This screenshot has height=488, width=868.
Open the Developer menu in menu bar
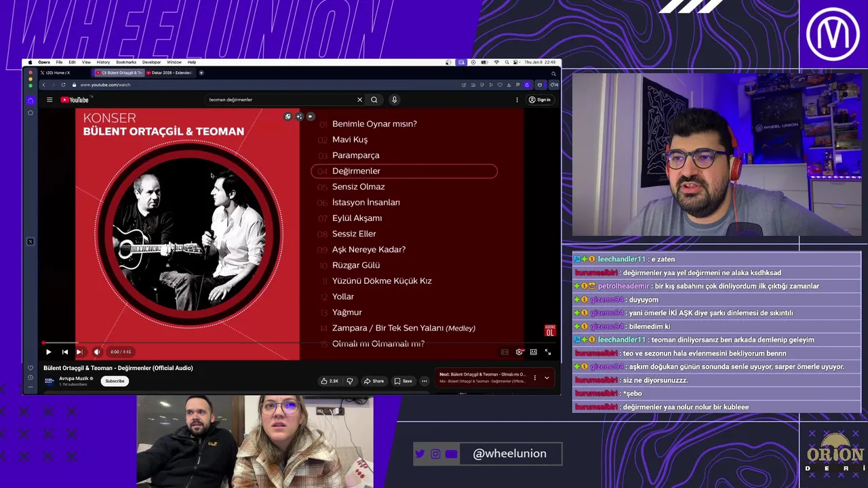tap(152, 62)
